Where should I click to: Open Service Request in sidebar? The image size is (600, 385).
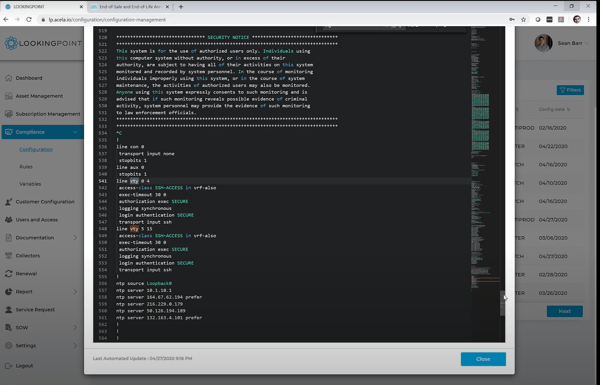pyautogui.click(x=35, y=310)
